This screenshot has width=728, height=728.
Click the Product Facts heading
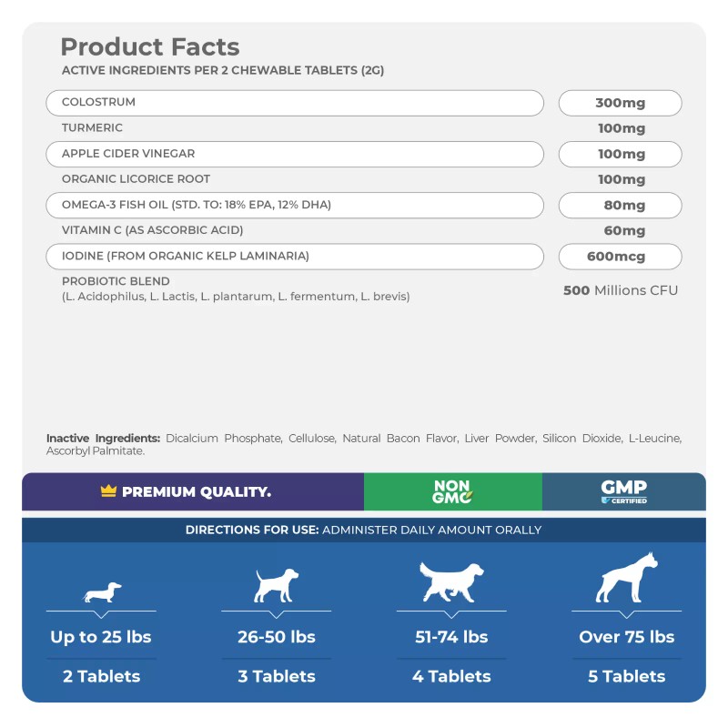coord(150,47)
